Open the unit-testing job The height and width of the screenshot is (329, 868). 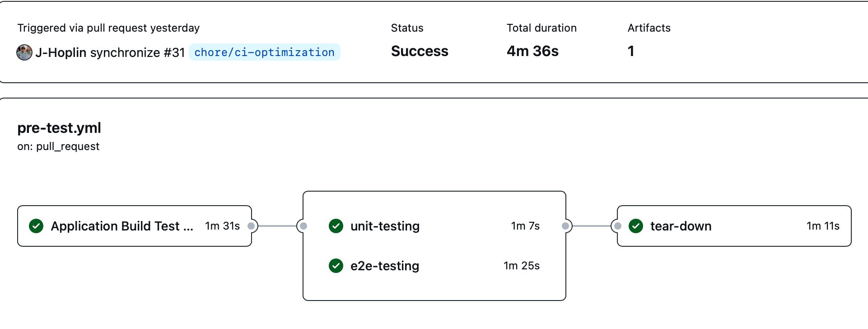point(385,226)
